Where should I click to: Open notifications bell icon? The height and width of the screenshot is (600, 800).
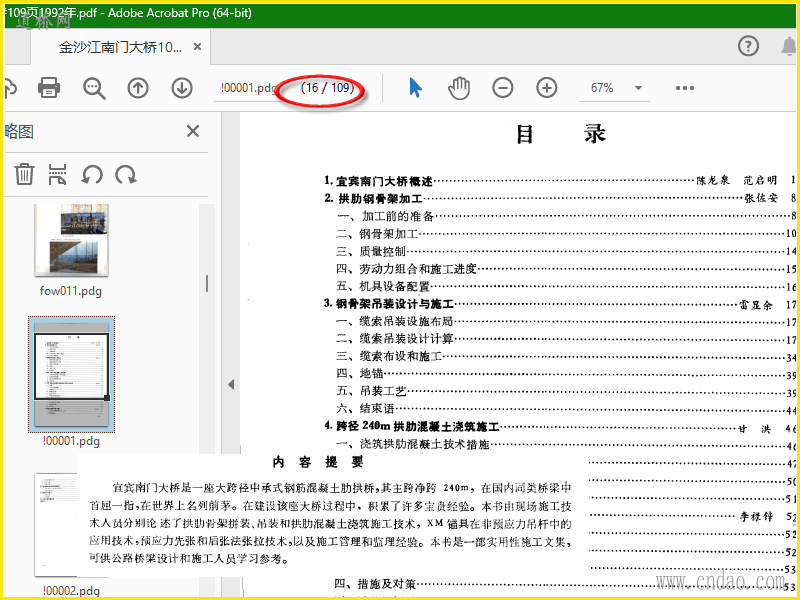789,46
